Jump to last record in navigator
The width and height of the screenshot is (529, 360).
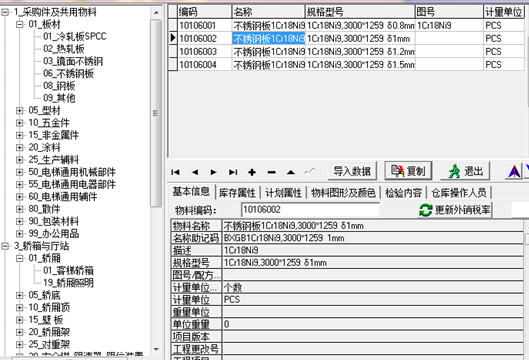233,172
